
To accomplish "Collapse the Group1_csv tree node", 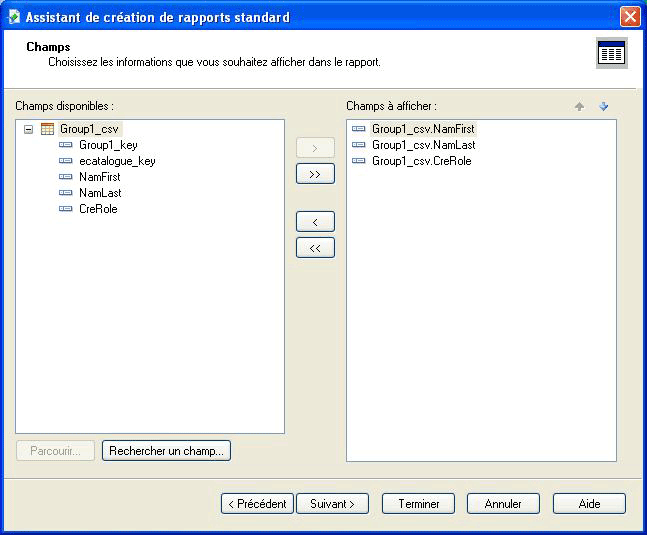I will (28, 129).
